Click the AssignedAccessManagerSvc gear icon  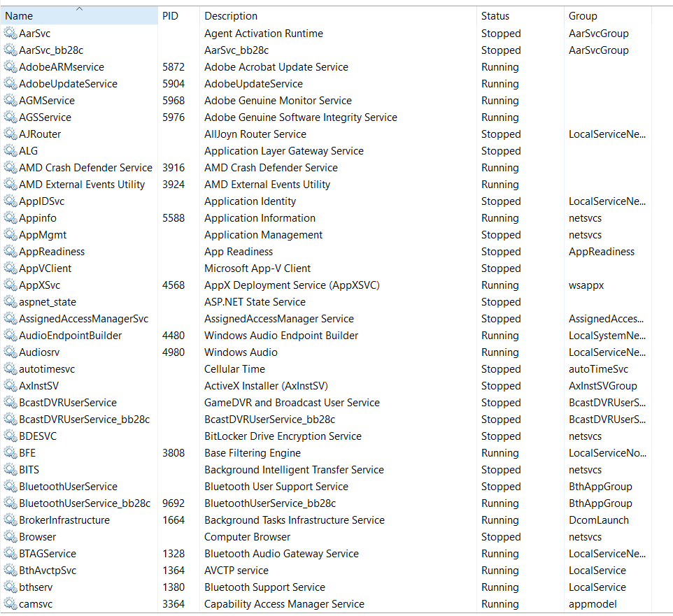[x=10, y=318]
